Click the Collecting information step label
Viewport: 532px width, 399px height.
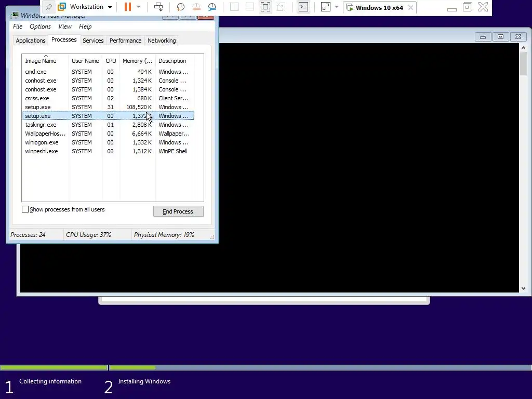(x=50, y=381)
